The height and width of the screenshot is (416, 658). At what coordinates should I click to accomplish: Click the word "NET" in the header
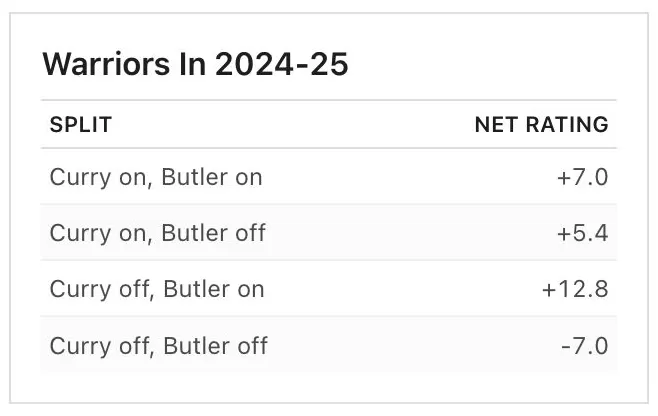pos(496,125)
